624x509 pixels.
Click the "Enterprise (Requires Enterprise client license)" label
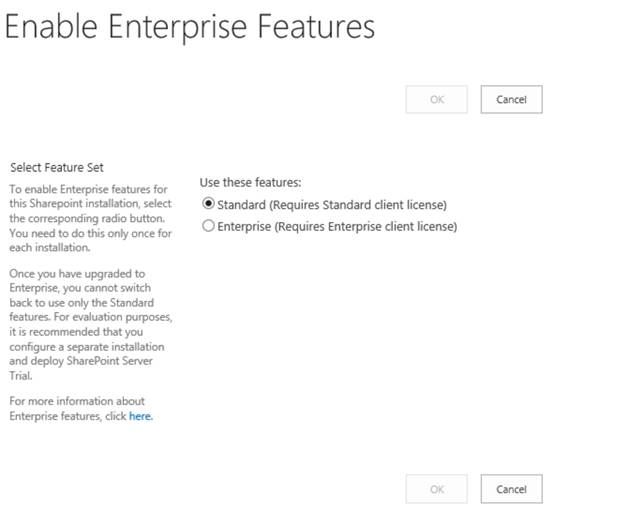point(337,227)
